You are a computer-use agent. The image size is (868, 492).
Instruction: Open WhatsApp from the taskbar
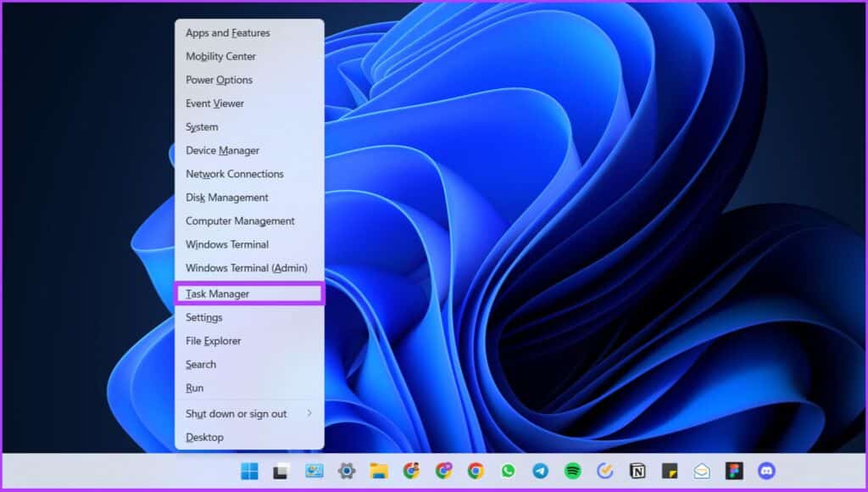(508, 471)
